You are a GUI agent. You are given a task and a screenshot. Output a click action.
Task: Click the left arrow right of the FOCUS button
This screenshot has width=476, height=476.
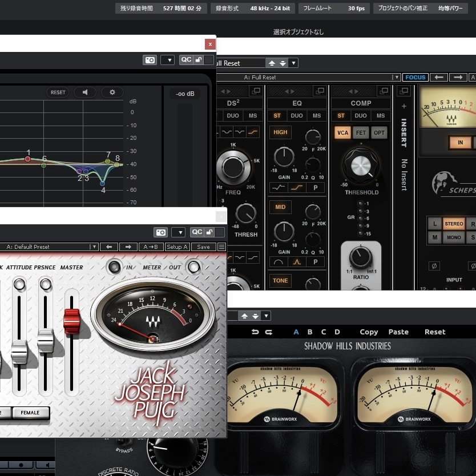pos(439,77)
